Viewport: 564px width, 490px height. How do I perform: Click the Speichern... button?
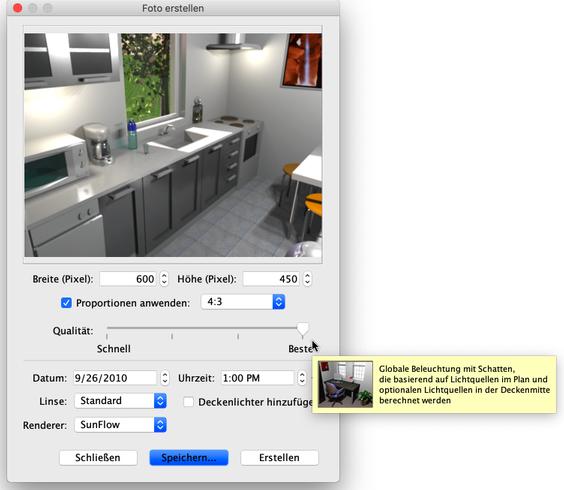coord(189,458)
